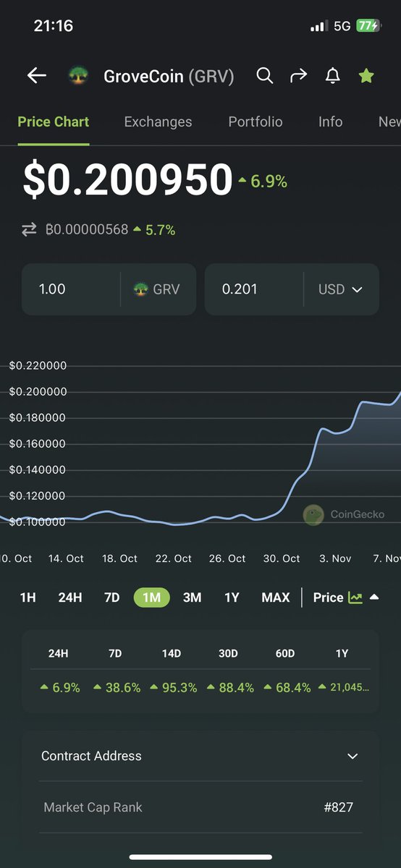
Task: Tap the $0.200950 price
Action: [127, 181]
